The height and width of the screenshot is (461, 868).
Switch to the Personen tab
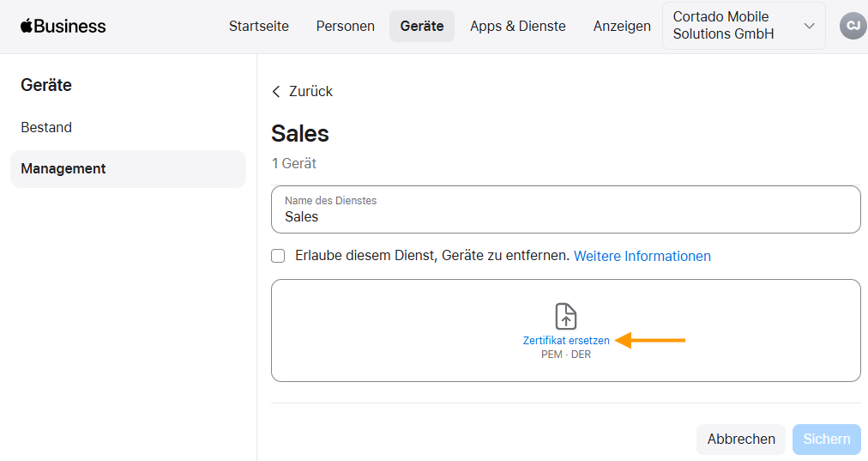coord(346,26)
